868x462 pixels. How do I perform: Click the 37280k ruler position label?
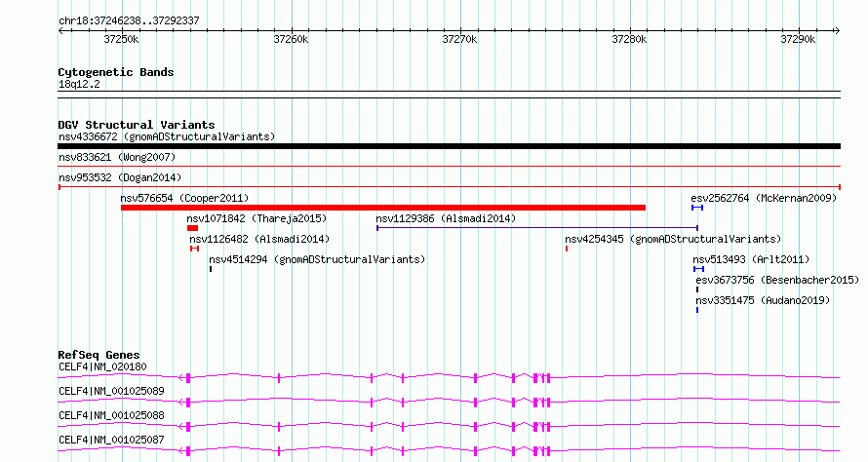coord(629,39)
